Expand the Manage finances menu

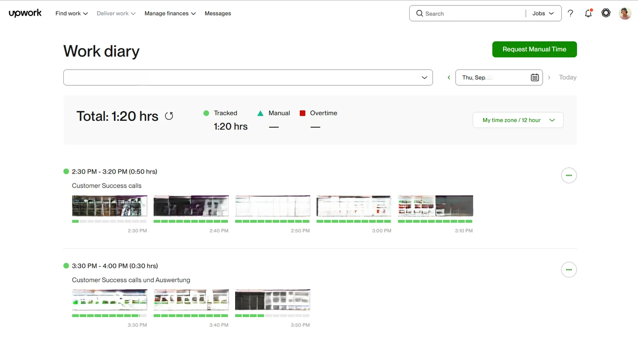point(170,14)
